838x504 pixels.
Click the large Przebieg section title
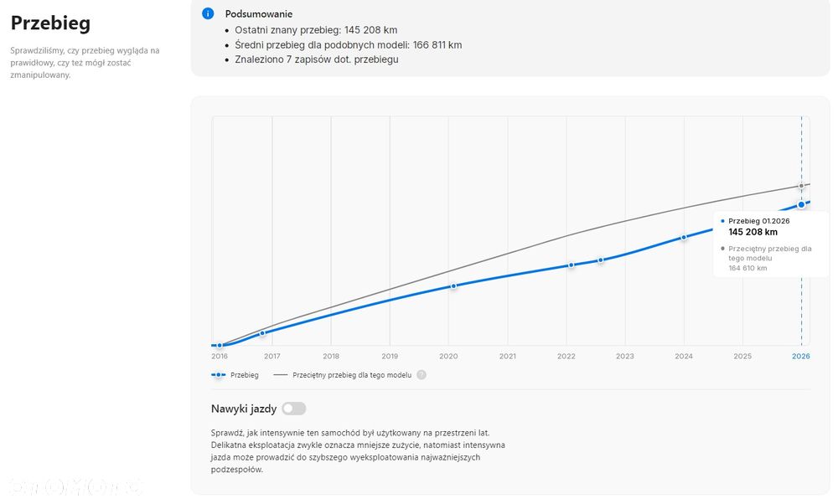[51, 23]
